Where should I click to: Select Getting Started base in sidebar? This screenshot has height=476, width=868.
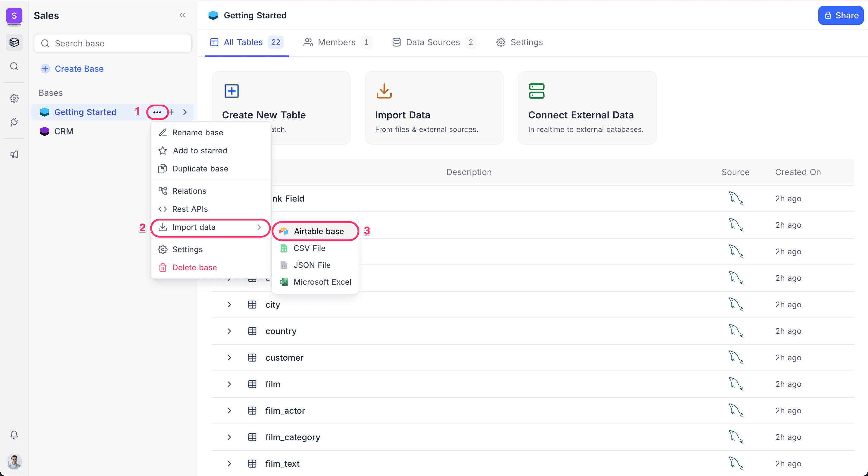pyautogui.click(x=85, y=112)
